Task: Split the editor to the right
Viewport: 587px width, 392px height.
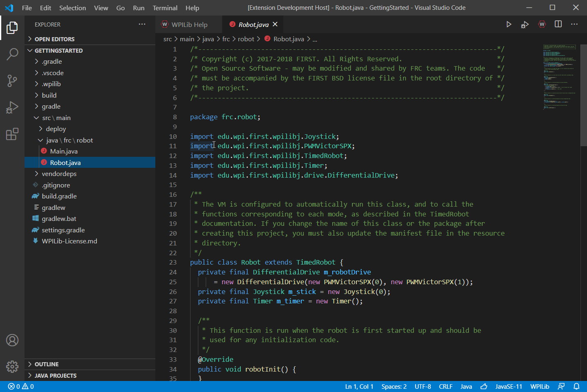Action: (558, 24)
